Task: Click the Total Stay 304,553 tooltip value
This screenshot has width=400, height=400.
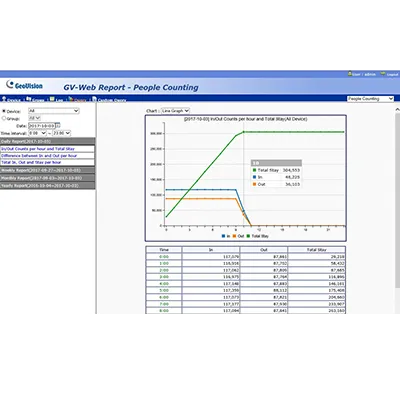Action: tap(291, 170)
